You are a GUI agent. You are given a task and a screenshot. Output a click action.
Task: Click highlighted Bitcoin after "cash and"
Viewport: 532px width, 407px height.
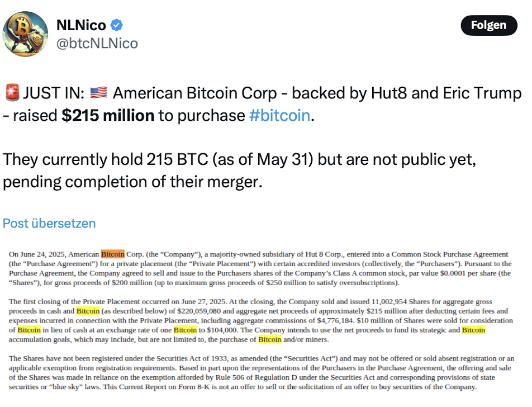pyautogui.click(x=88, y=311)
